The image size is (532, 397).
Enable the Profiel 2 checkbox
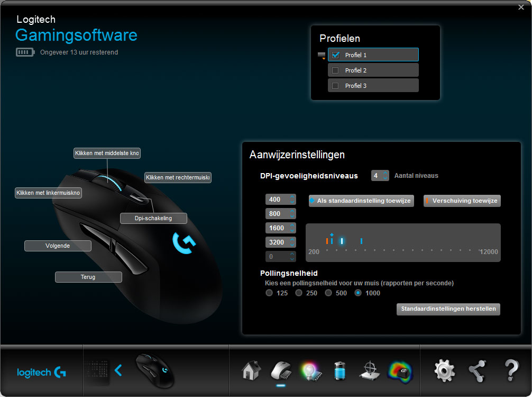click(x=335, y=70)
